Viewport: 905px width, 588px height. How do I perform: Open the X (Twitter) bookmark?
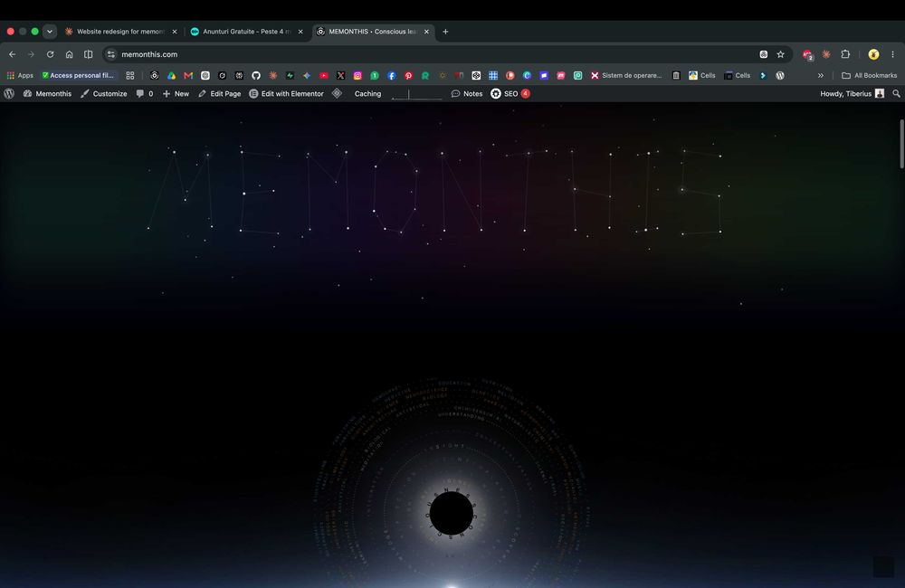(340, 76)
